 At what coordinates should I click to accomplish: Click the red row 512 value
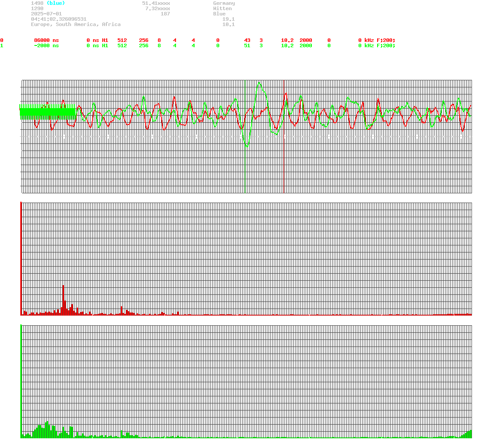(122, 41)
